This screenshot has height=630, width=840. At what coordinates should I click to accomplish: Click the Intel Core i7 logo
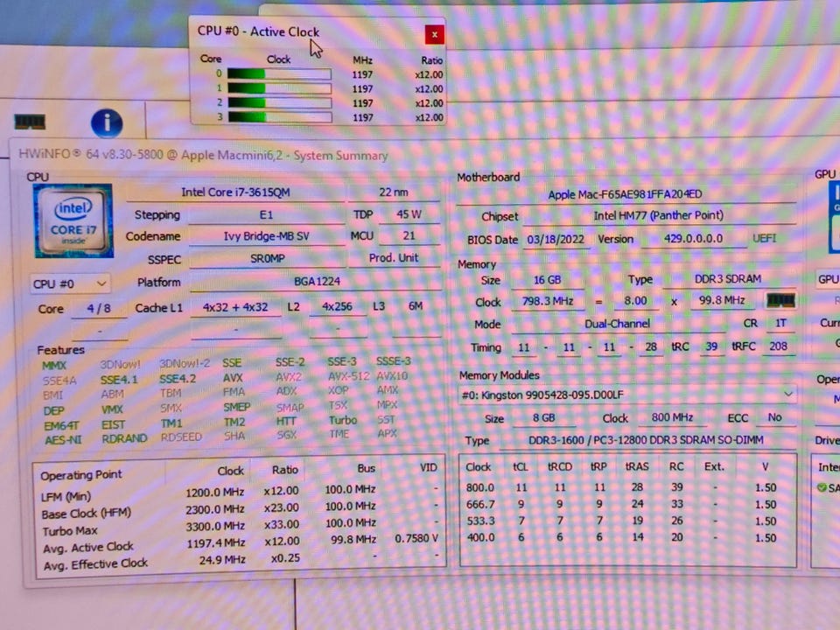coord(73,220)
